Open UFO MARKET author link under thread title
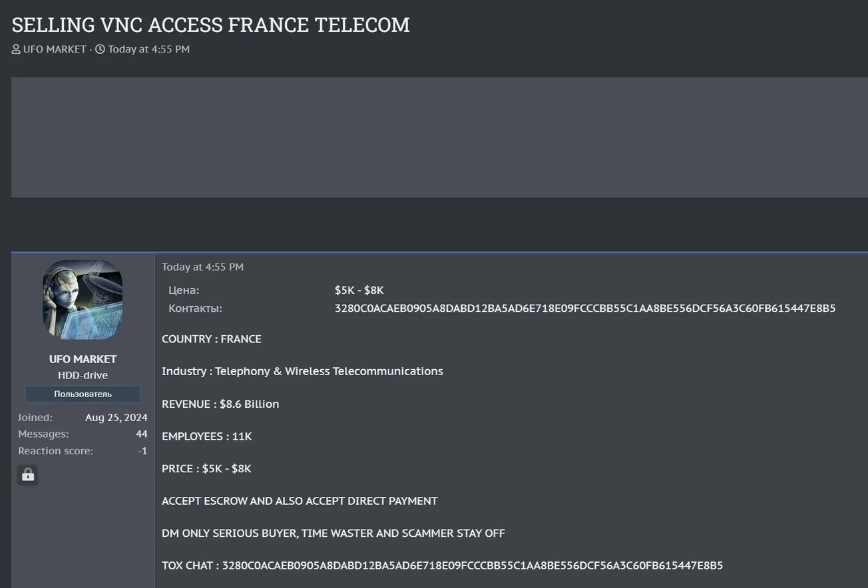 pos(55,49)
